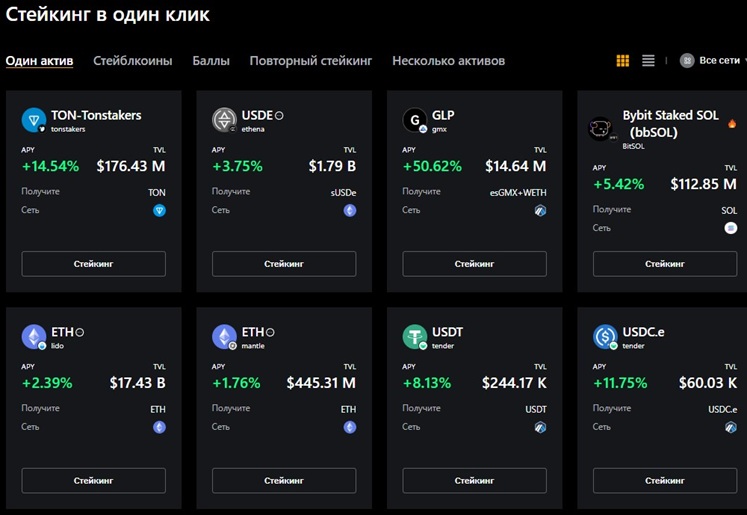
Task: Click the TON network icon on TON-Tonstakers card
Action: coord(159,210)
